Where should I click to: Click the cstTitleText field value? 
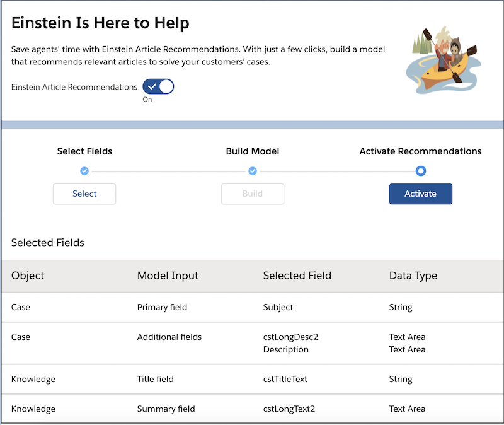pyautogui.click(x=285, y=379)
